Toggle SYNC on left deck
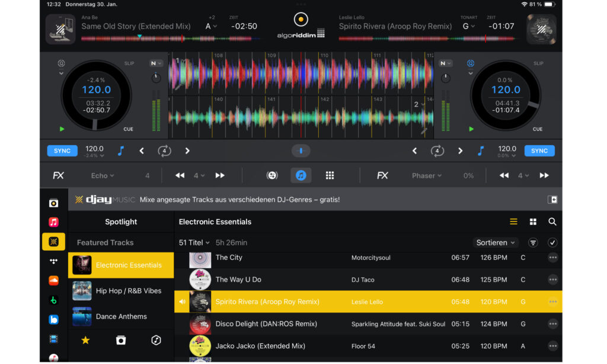This screenshot has width=607, height=364. 62,151
